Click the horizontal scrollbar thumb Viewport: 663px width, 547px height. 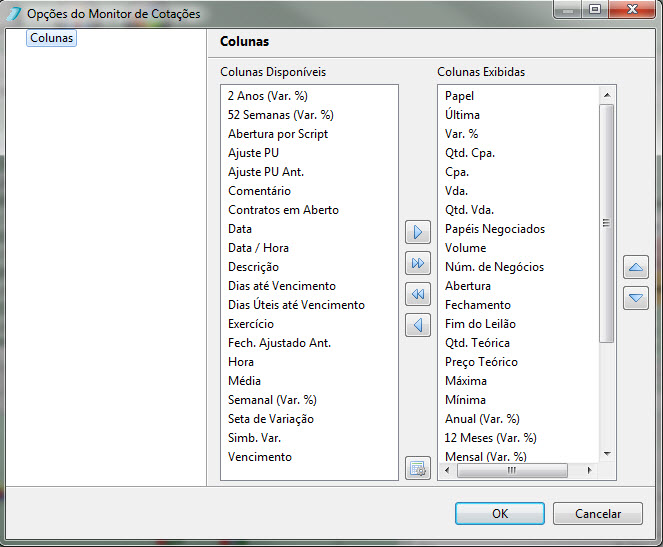[512, 470]
